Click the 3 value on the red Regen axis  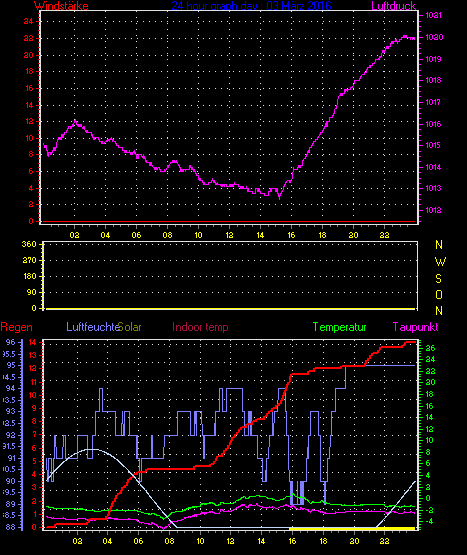click(x=34, y=487)
